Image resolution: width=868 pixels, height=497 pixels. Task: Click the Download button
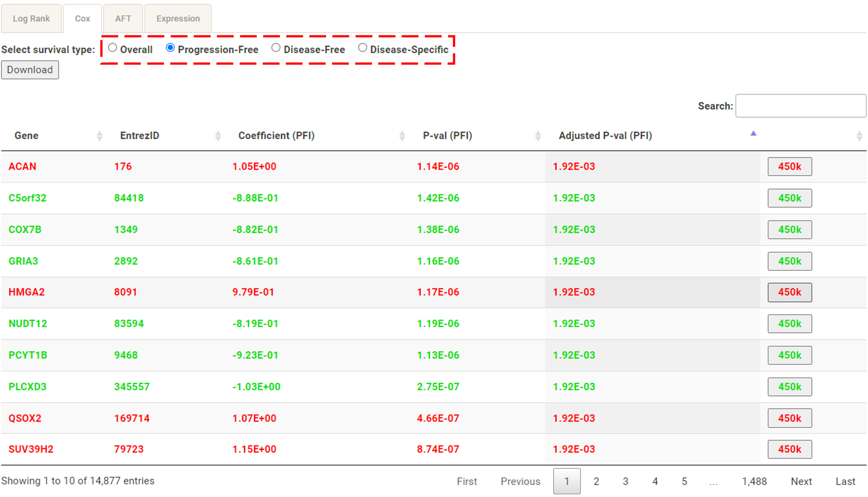click(x=30, y=70)
